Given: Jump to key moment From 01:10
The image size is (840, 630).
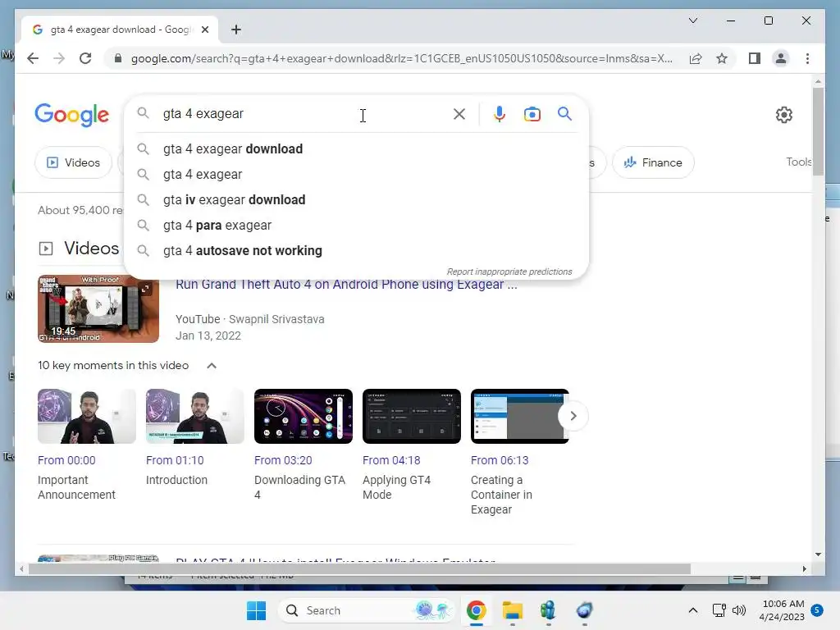Looking at the screenshot, I should [175, 460].
